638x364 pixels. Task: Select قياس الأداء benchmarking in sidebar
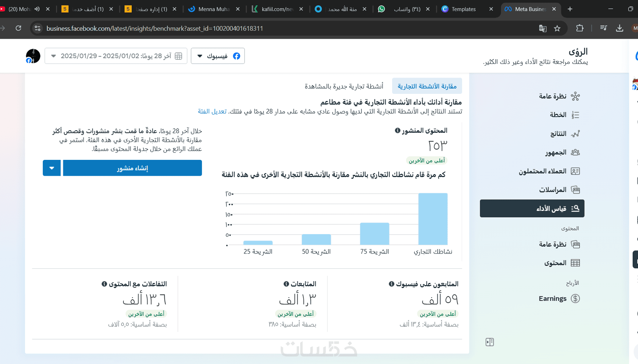tap(532, 209)
